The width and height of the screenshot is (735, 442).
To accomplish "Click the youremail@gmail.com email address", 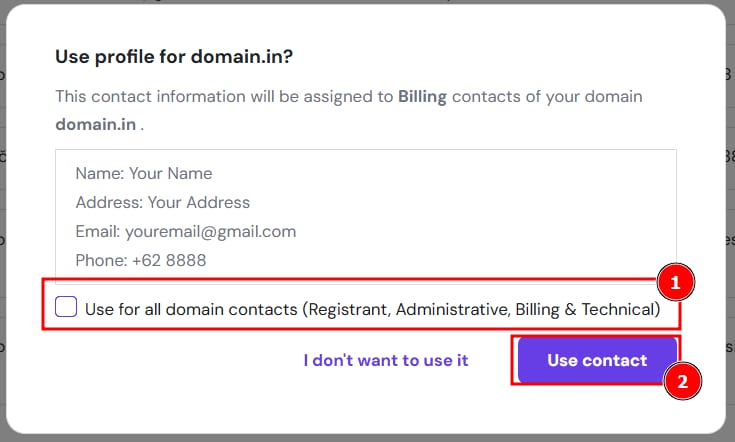I will [211, 231].
